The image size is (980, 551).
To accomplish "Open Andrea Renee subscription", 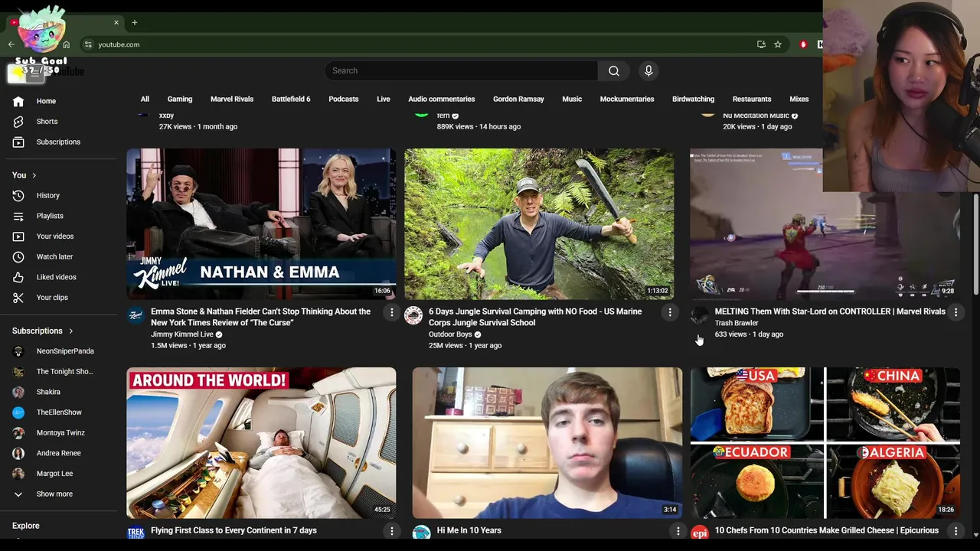I will click(x=60, y=453).
